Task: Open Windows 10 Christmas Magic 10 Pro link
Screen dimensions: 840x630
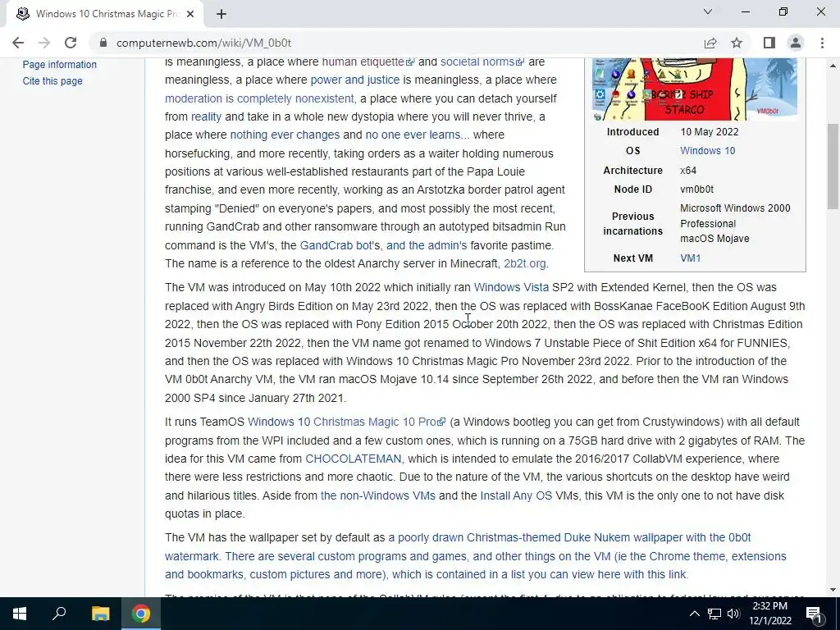Action: click(347, 422)
